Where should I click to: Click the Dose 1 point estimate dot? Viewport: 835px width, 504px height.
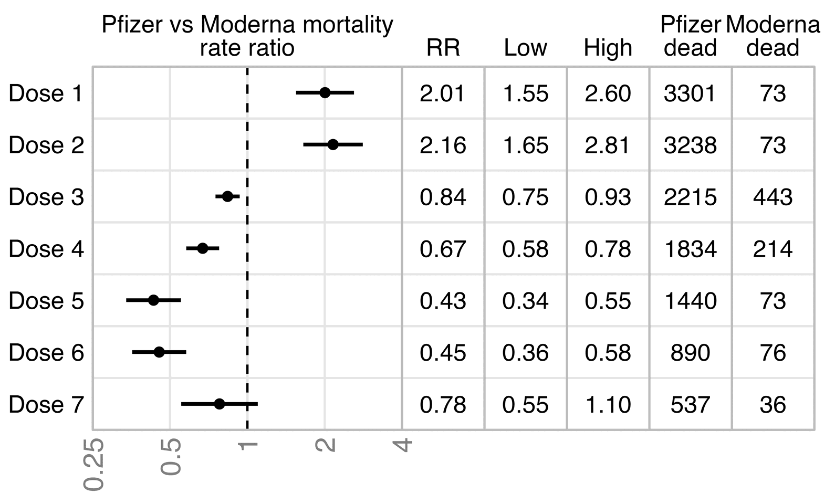point(325,93)
